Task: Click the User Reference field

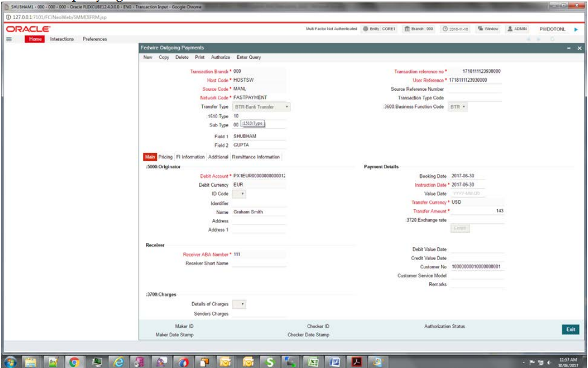Action: [x=476, y=80]
